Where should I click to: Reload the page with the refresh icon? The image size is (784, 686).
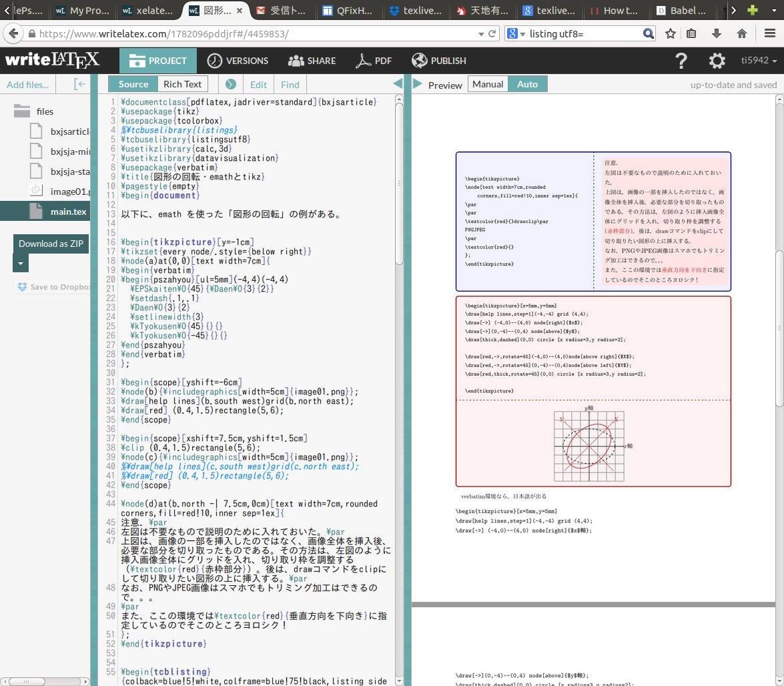point(492,33)
